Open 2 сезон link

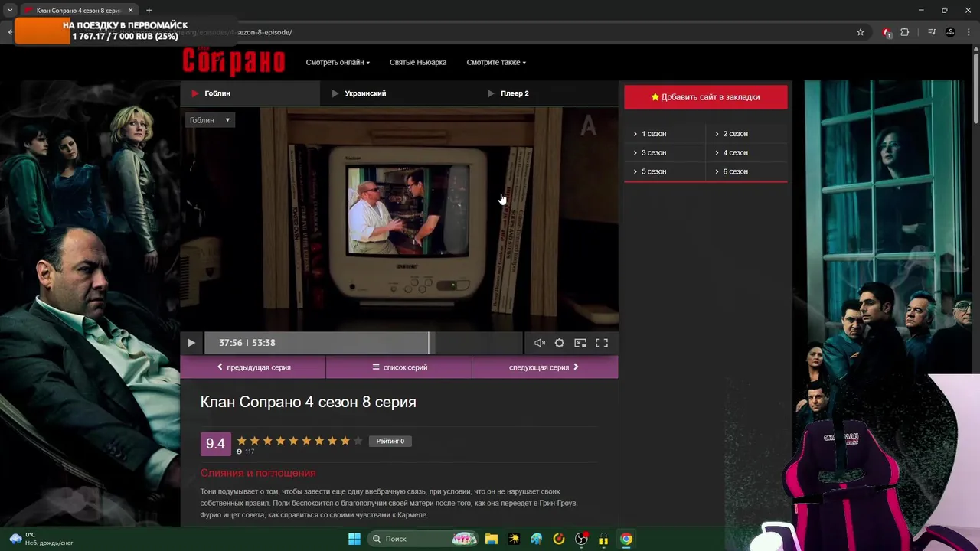click(735, 134)
